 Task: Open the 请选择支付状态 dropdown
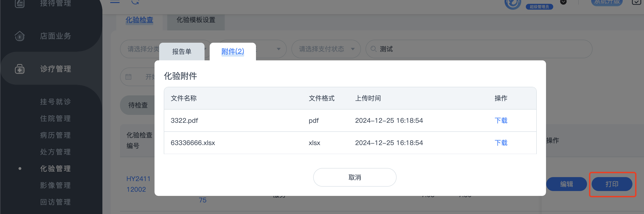pos(326,49)
